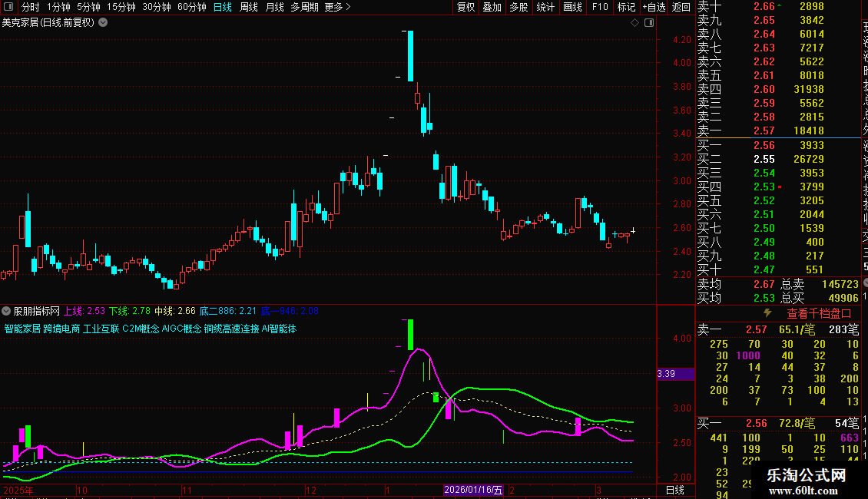Click the 总买 49906 value
868x499 pixels.
pyautogui.click(x=843, y=298)
